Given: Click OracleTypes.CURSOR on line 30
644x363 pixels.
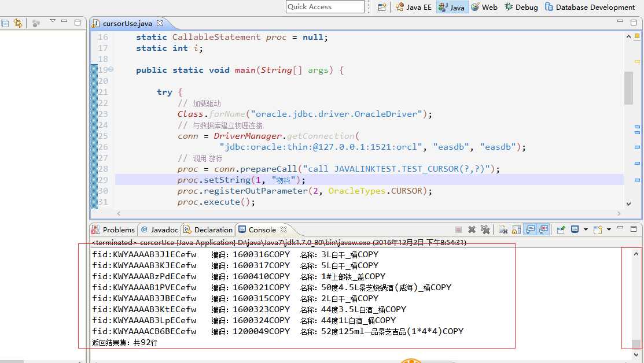Looking at the screenshot, I should point(375,191).
